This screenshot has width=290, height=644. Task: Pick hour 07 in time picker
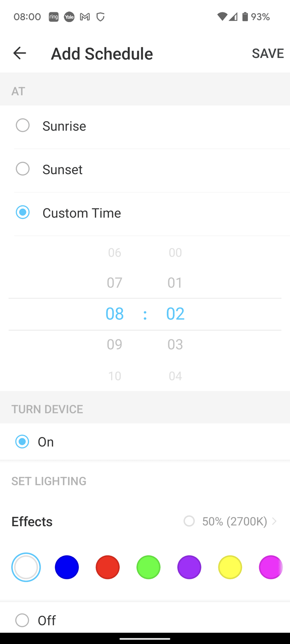pyautogui.click(x=115, y=283)
